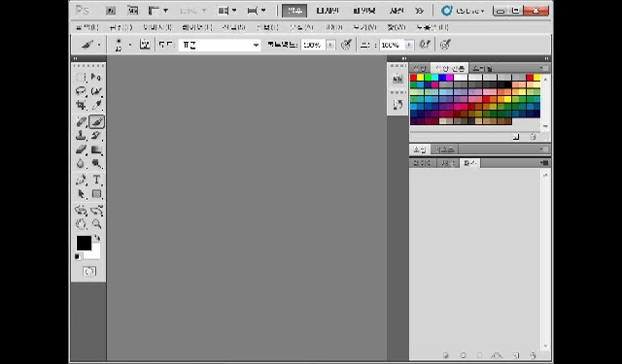The height and width of the screenshot is (364, 622).
Task: Toggle Quick Mask mode
Action: point(89,272)
